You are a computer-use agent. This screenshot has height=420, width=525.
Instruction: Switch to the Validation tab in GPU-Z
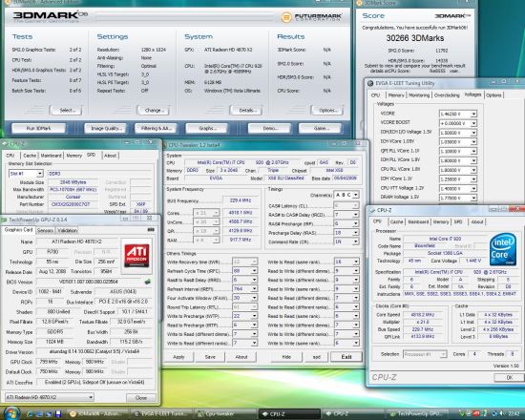pos(67,230)
